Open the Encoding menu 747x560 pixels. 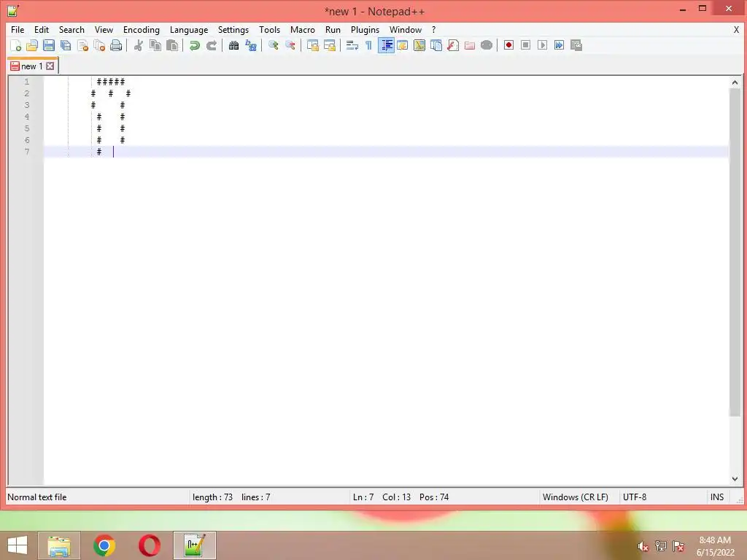tap(141, 29)
